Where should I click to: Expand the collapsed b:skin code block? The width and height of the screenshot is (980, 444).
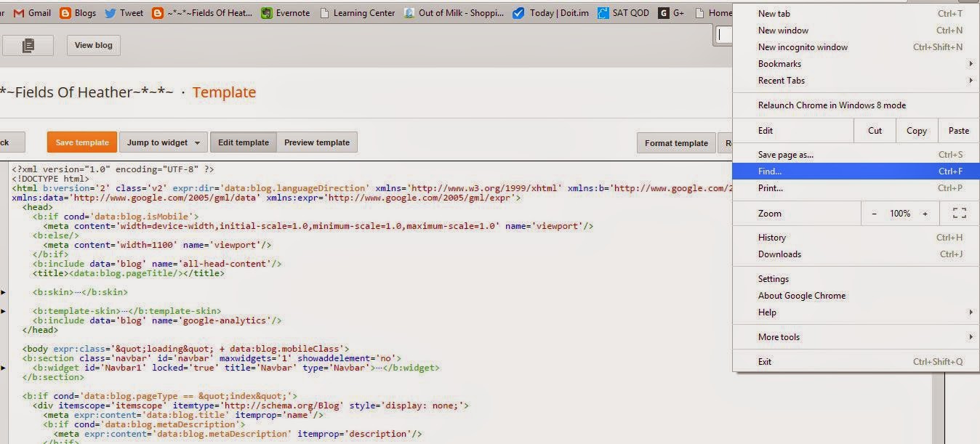point(3,292)
